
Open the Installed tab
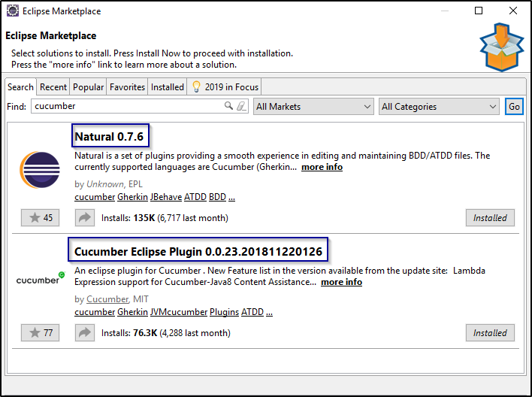tap(167, 87)
